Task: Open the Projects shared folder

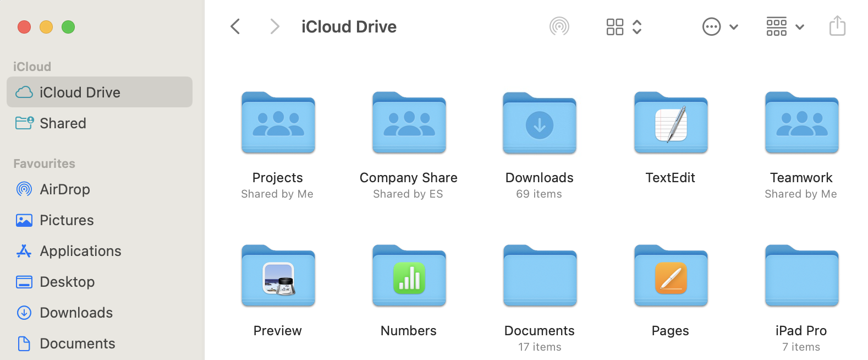Action: point(278,123)
